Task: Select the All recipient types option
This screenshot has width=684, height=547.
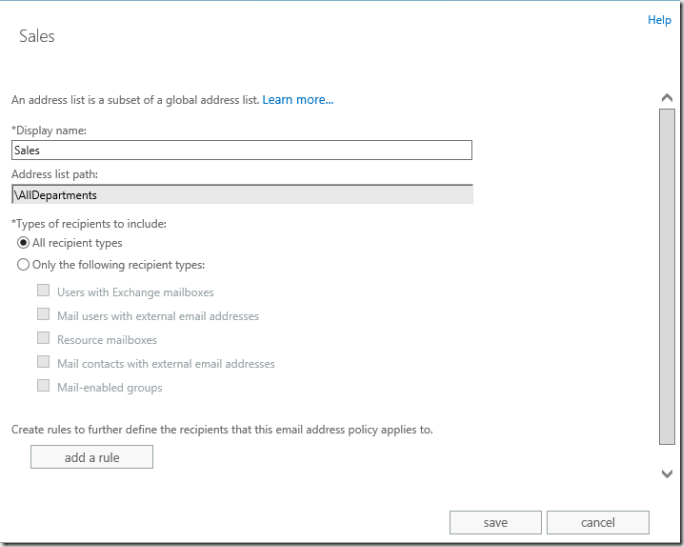Action: click(x=24, y=243)
